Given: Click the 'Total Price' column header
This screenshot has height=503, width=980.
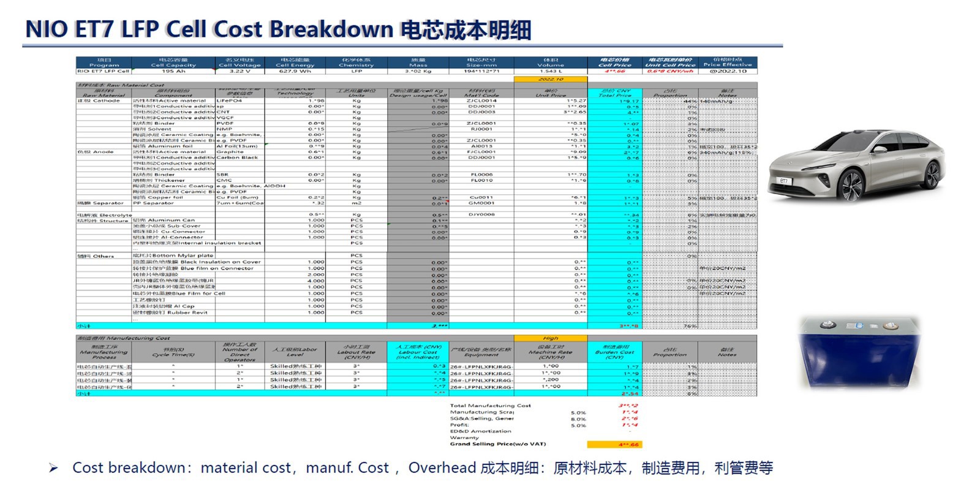Looking at the screenshot, I should (615, 93).
